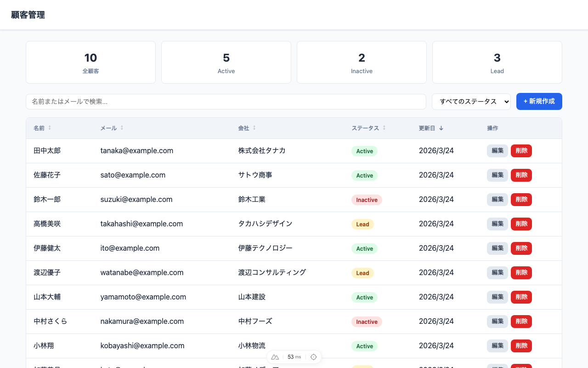This screenshot has width=588, height=368.
Task: Edit the 田中太郎 customer row
Action: click(x=497, y=151)
